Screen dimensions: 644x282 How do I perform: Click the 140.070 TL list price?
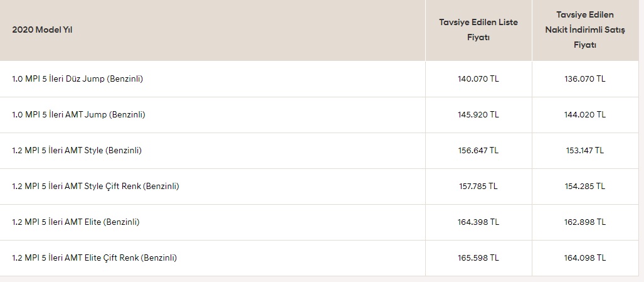[x=478, y=79]
